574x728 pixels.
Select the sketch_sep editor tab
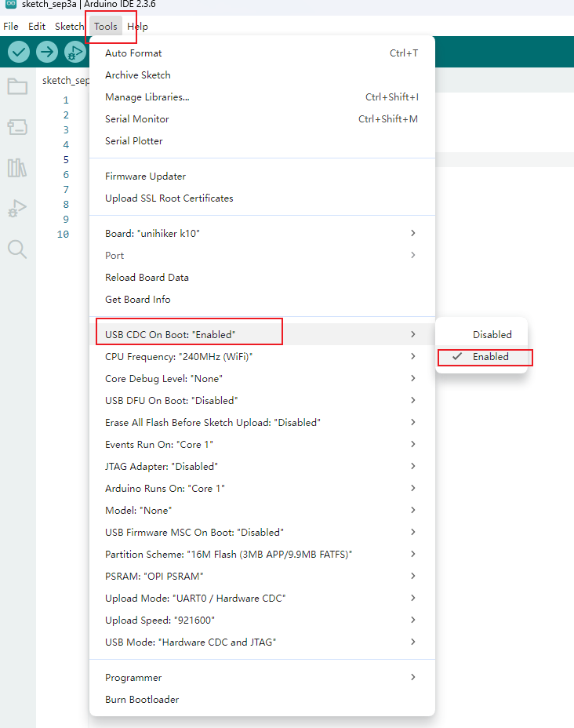pyautogui.click(x=65, y=80)
